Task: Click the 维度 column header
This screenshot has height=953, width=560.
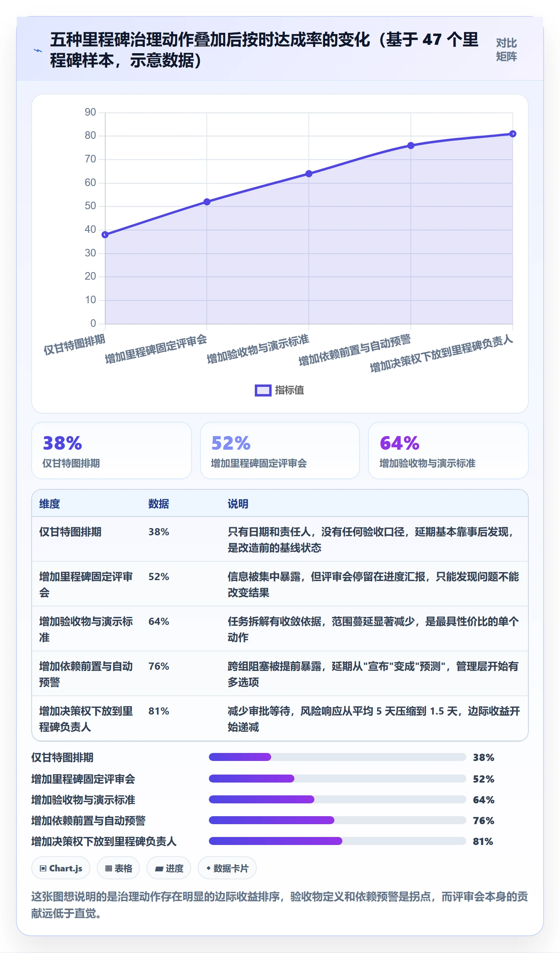Action: 50,504
